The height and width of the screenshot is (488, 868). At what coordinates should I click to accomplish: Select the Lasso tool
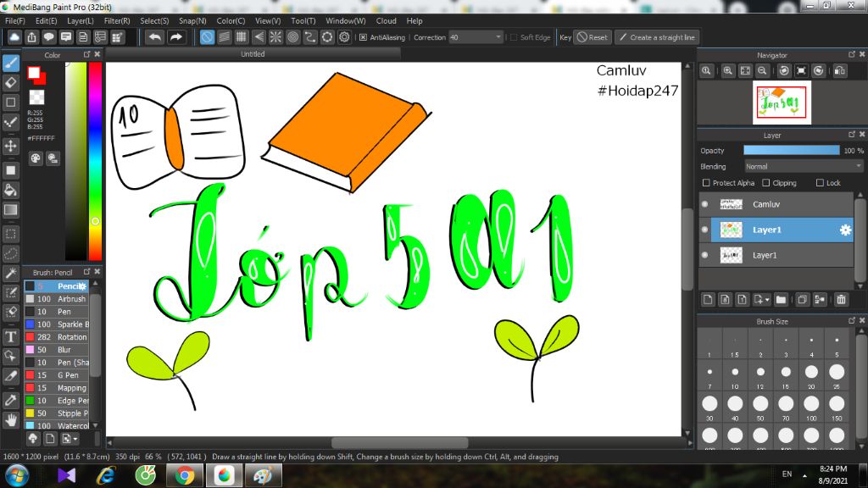[10, 254]
